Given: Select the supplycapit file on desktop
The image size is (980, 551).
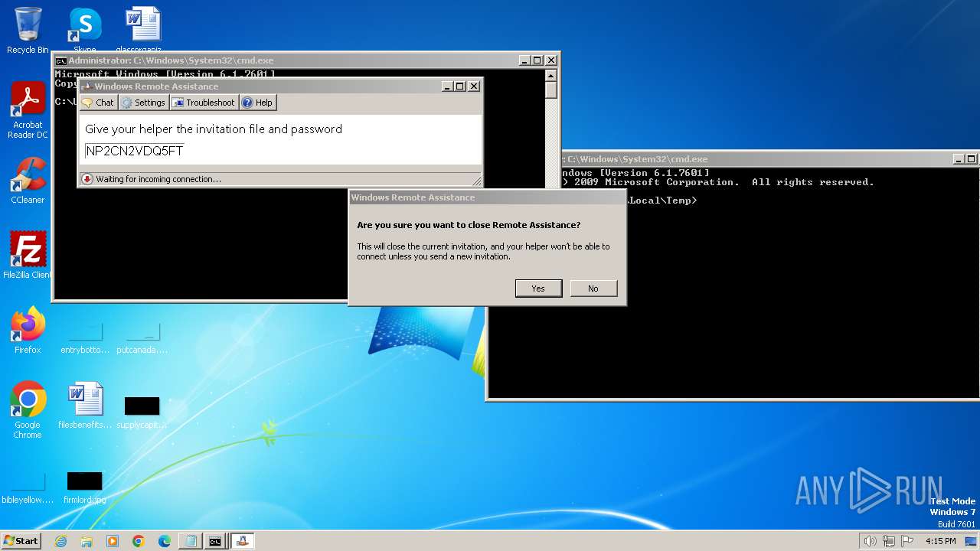Looking at the screenshot, I should [x=142, y=412].
